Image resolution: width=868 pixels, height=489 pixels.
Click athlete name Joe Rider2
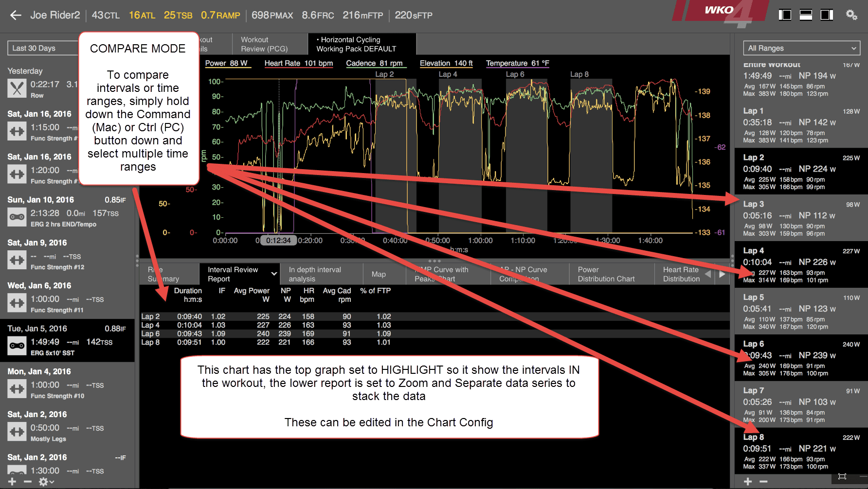click(55, 15)
